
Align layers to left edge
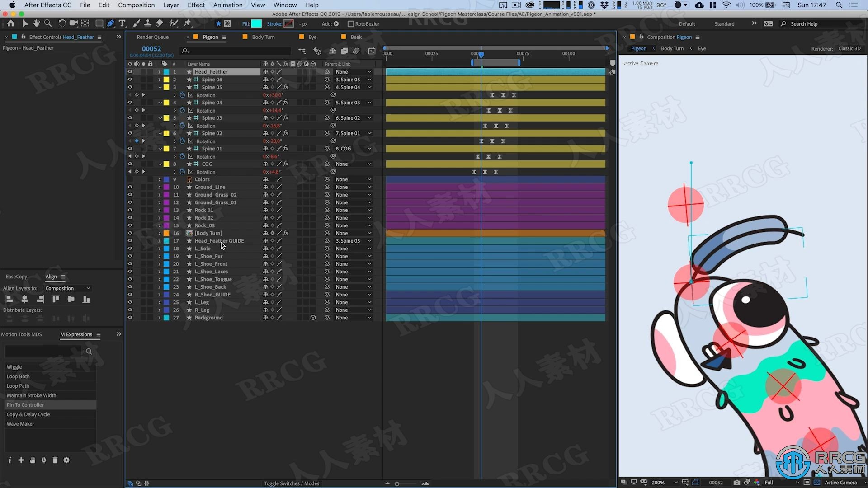pos(9,299)
